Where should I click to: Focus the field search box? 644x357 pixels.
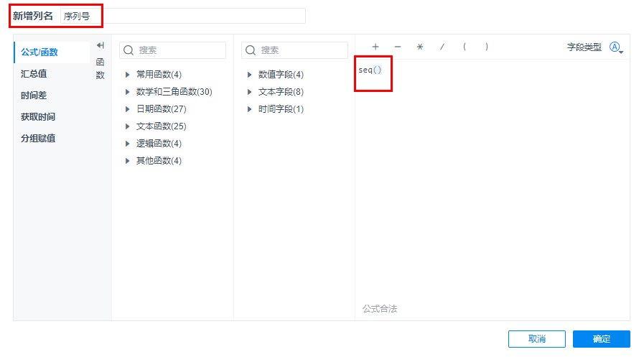(294, 50)
